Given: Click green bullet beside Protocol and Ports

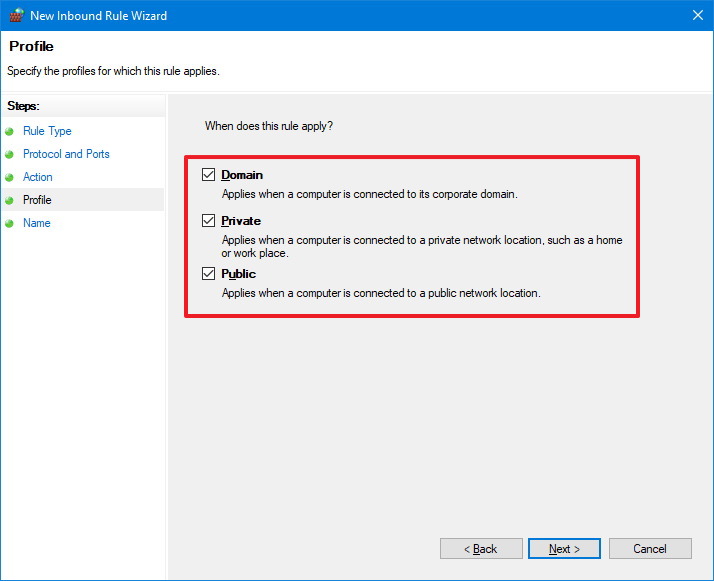Looking at the screenshot, I should [x=10, y=154].
